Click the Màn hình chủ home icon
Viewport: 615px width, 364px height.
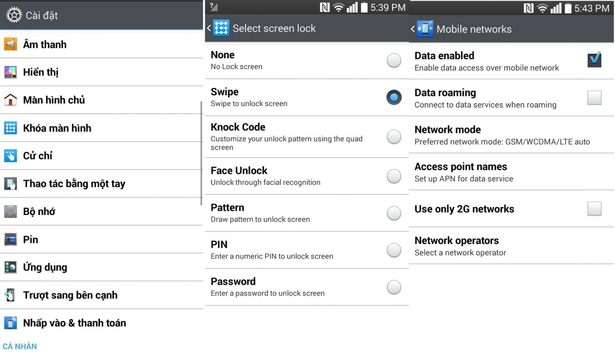click(10, 100)
